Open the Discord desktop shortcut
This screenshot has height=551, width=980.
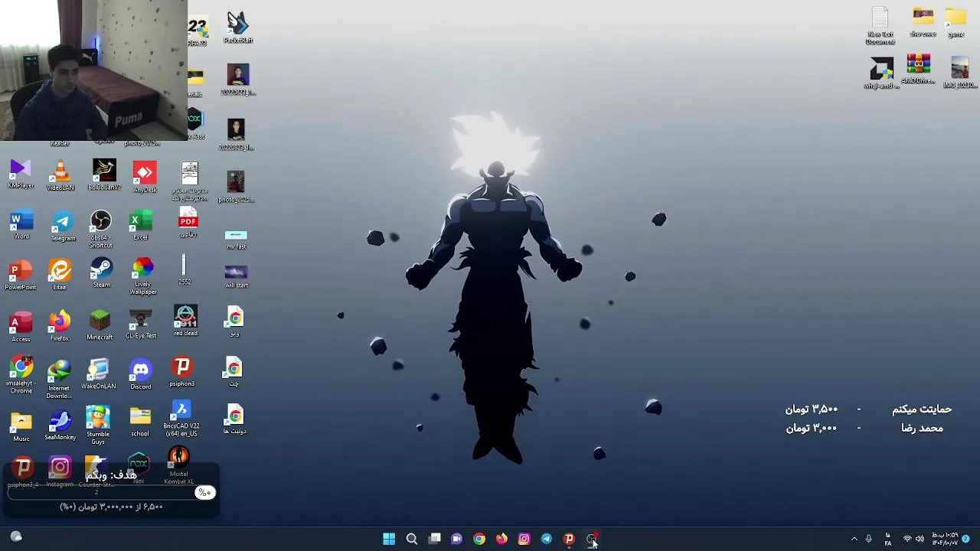point(141,374)
